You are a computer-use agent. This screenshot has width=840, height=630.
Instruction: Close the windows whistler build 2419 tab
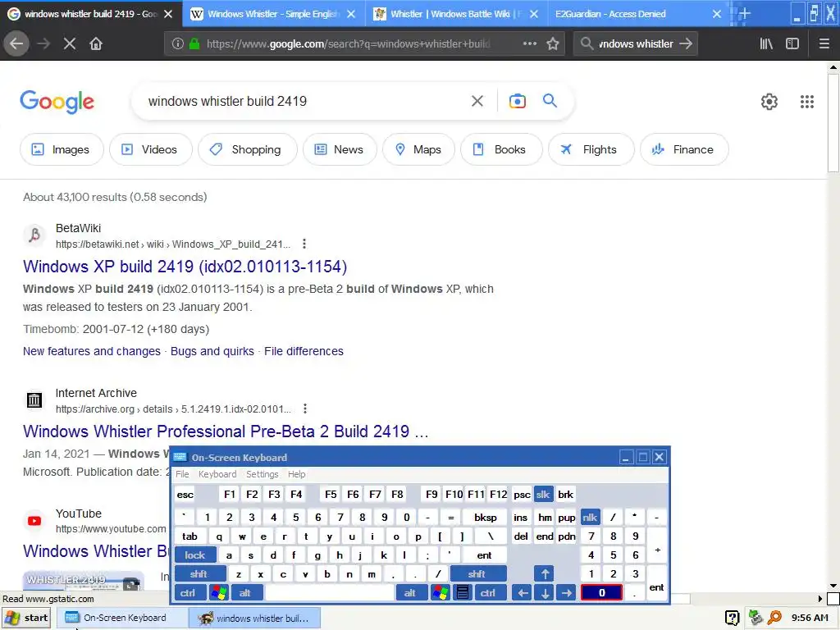tap(168, 14)
